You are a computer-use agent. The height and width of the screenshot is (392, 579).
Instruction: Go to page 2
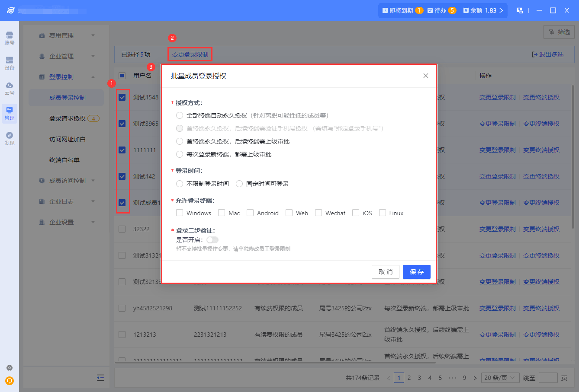click(409, 378)
